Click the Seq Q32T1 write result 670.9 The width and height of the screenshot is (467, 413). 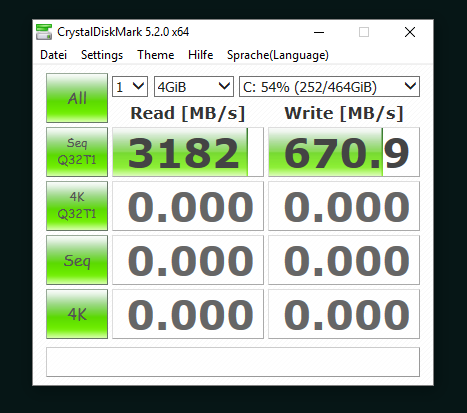(x=344, y=152)
